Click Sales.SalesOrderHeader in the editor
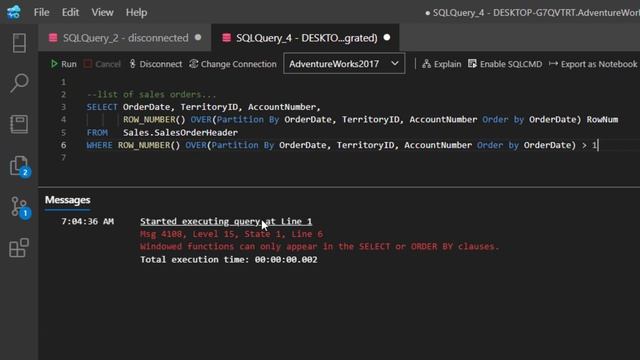The image size is (640, 360). pyautogui.click(x=180, y=133)
